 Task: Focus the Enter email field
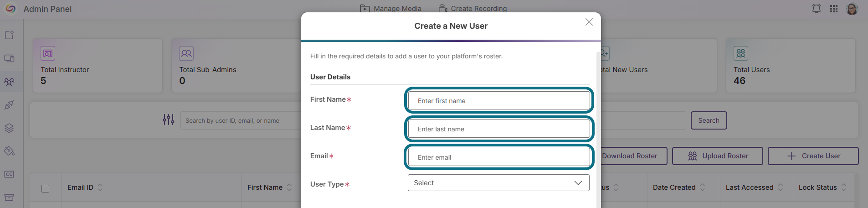coord(499,157)
